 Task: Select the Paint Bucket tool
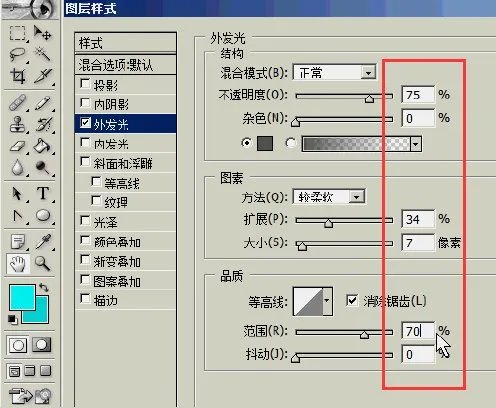click(x=42, y=146)
